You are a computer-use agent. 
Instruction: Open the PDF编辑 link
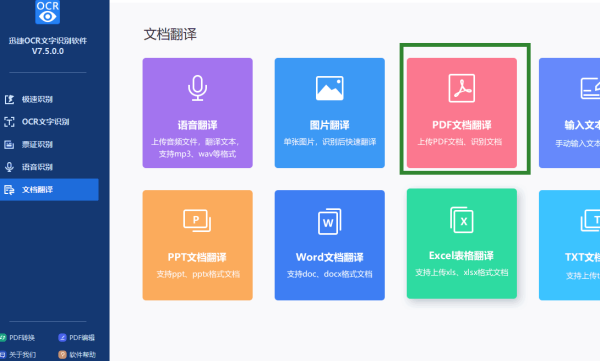tap(77, 338)
